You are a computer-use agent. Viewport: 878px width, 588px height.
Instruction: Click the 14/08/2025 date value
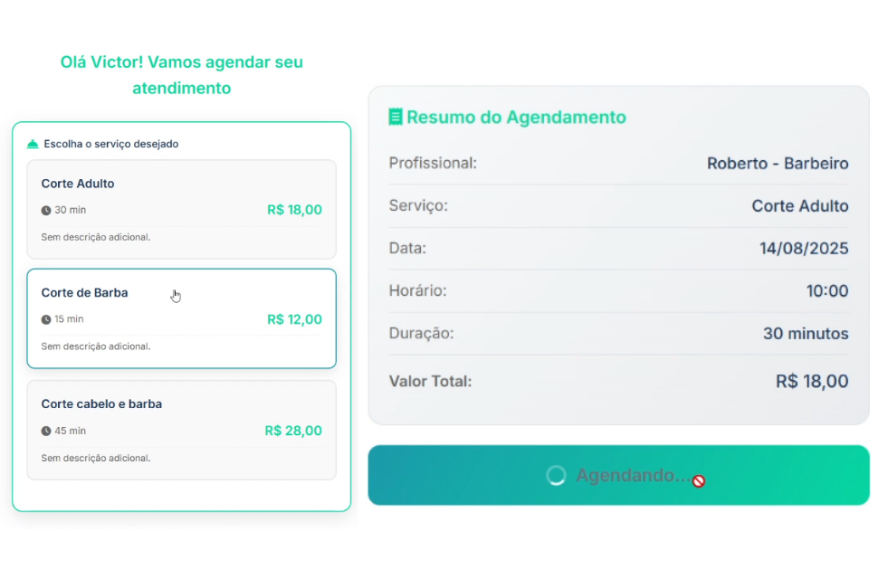coord(804,249)
